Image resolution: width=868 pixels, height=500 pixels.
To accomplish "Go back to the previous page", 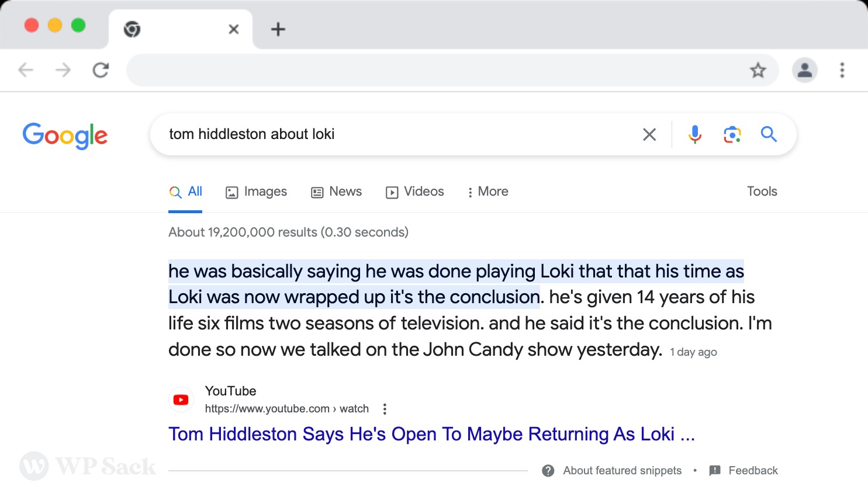I will coord(26,70).
